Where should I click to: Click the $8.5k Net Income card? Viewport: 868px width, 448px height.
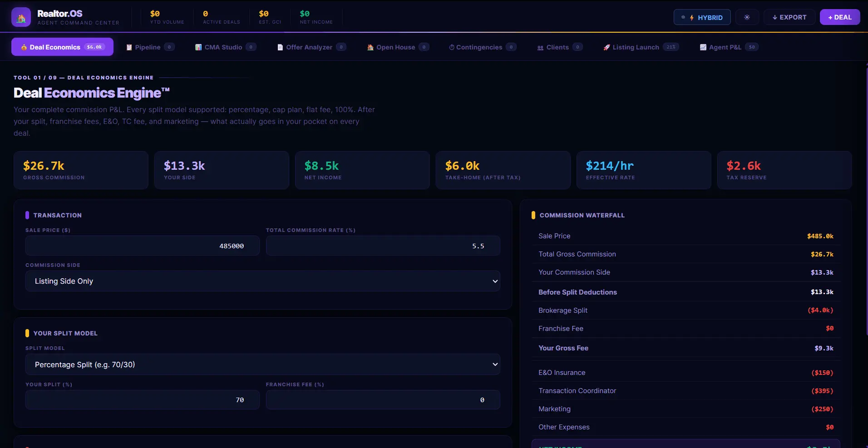point(362,170)
